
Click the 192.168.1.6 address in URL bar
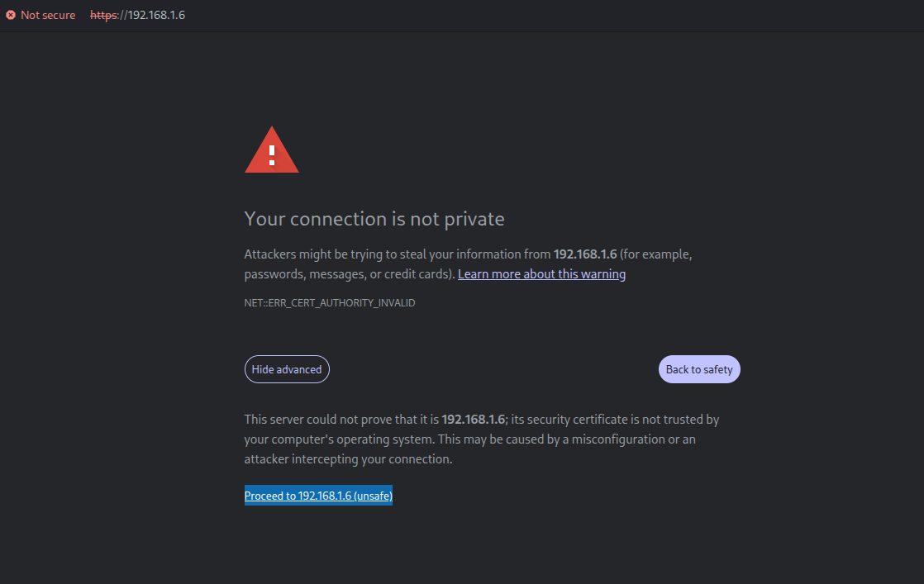(x=156, y=15)
